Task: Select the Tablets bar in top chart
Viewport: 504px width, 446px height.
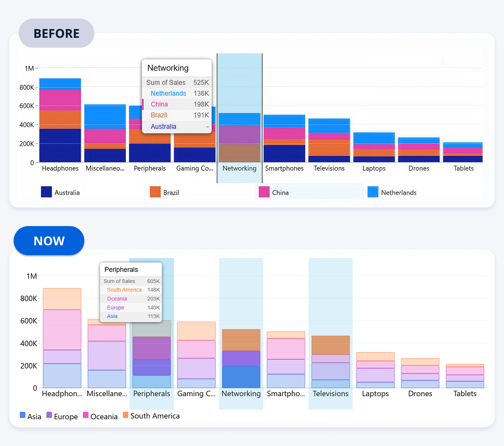Action: [x=463, y=152]
